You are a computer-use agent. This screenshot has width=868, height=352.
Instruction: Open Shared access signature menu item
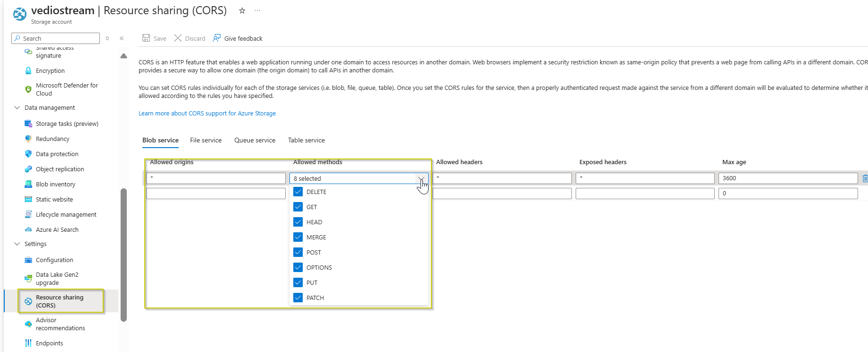click(54, 52)
